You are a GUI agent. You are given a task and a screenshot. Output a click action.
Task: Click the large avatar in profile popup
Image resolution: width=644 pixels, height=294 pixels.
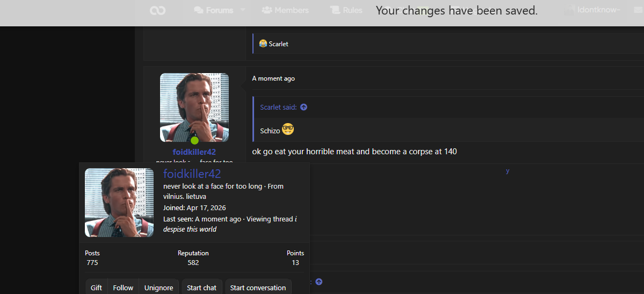[x=119, y=202]
